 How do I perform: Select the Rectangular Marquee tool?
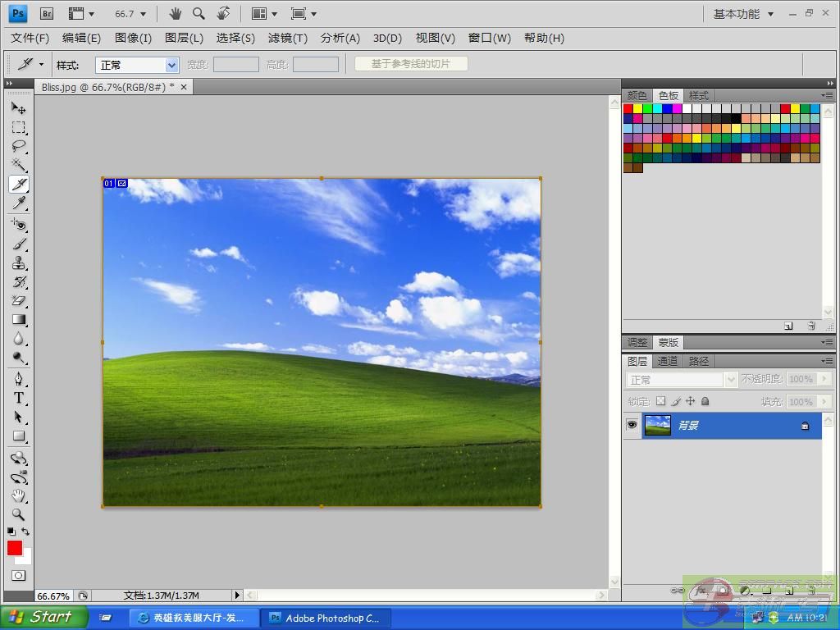[19, 127]
